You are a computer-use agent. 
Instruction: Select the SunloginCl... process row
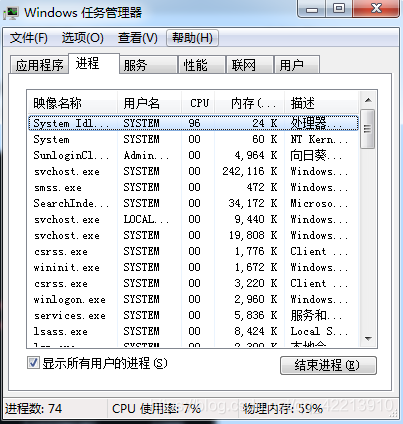[193, 155]
